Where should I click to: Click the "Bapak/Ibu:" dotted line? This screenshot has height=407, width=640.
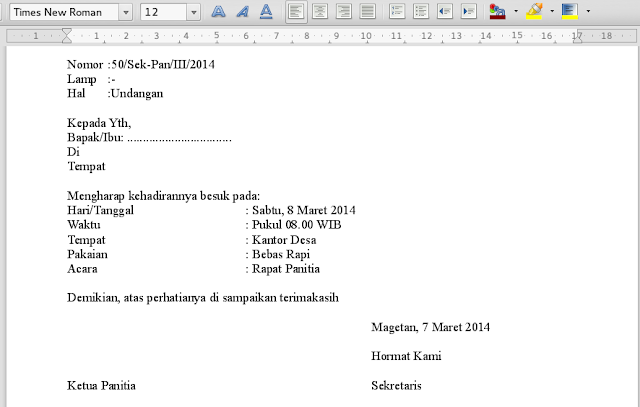(x=149, y=138)
